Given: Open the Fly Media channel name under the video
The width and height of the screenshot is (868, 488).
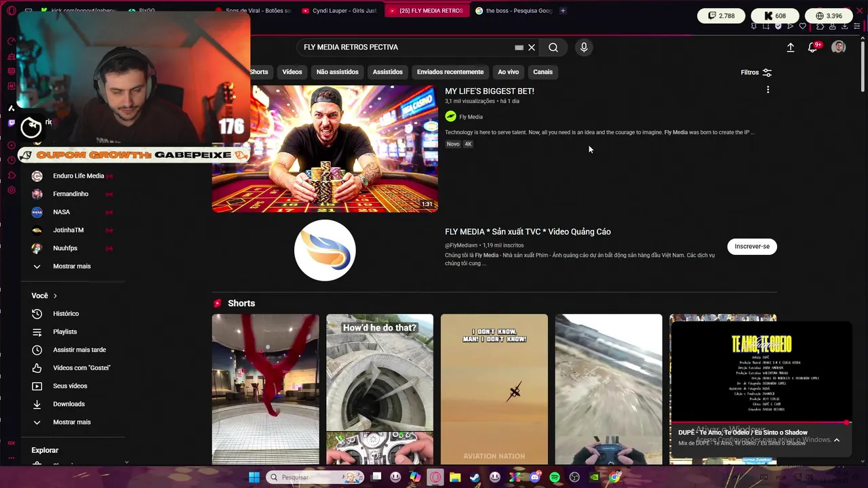Looking at the screenshot, I should coord(471,117).
